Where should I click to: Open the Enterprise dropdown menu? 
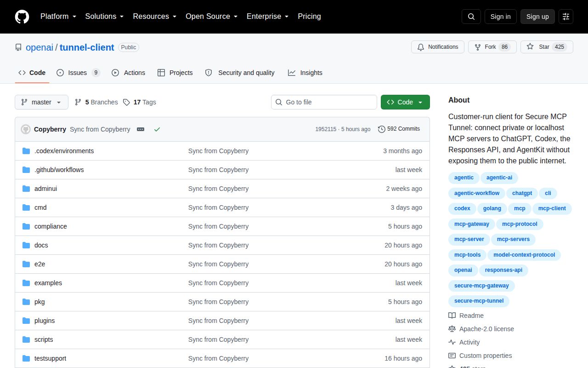pyautogui.click(x=267, y=17)
